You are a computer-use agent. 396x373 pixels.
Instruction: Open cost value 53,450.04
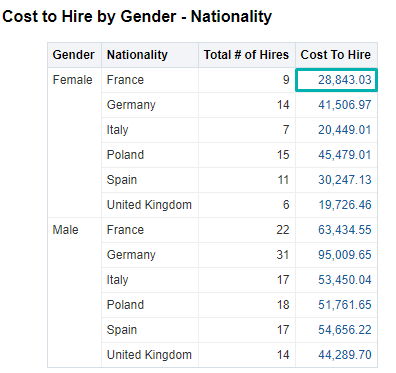(x=345, y=280)
